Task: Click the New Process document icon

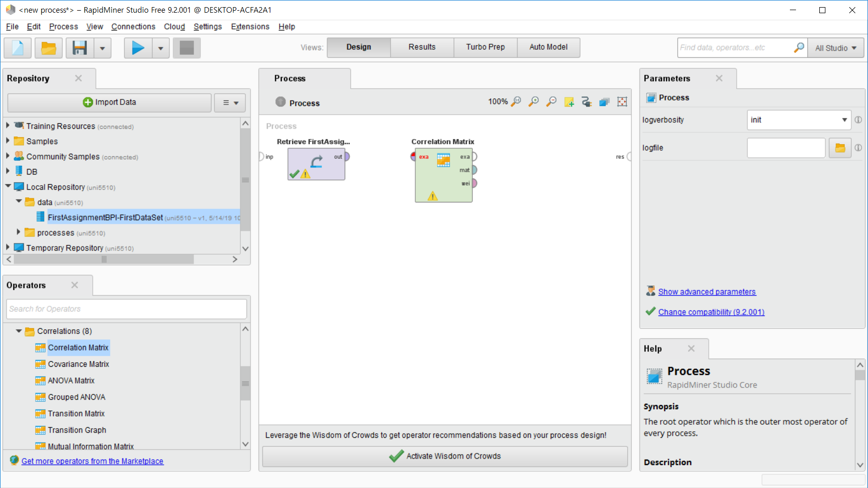Action: click(x=18, y=48)
